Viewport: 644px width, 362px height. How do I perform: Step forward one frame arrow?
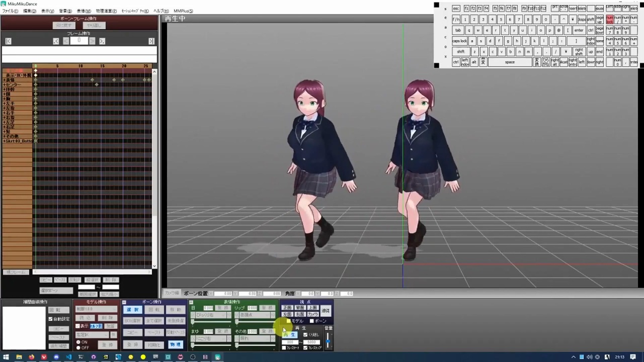(x=92, y=41)
